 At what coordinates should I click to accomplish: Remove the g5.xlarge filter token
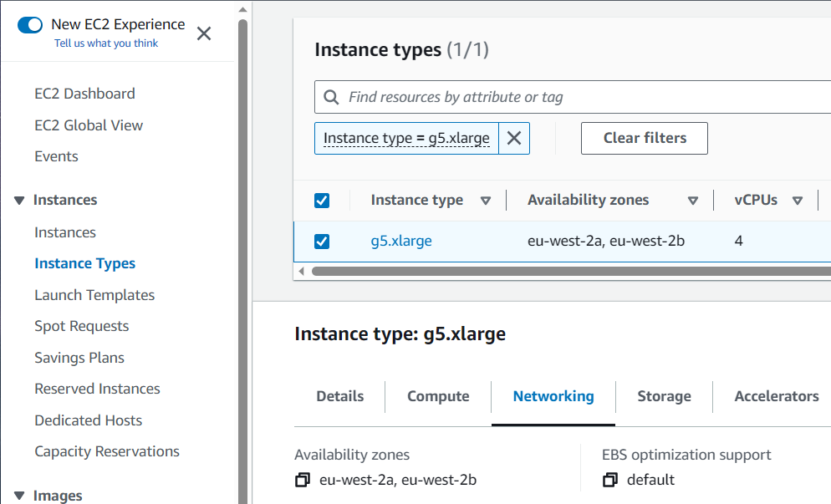514,138
